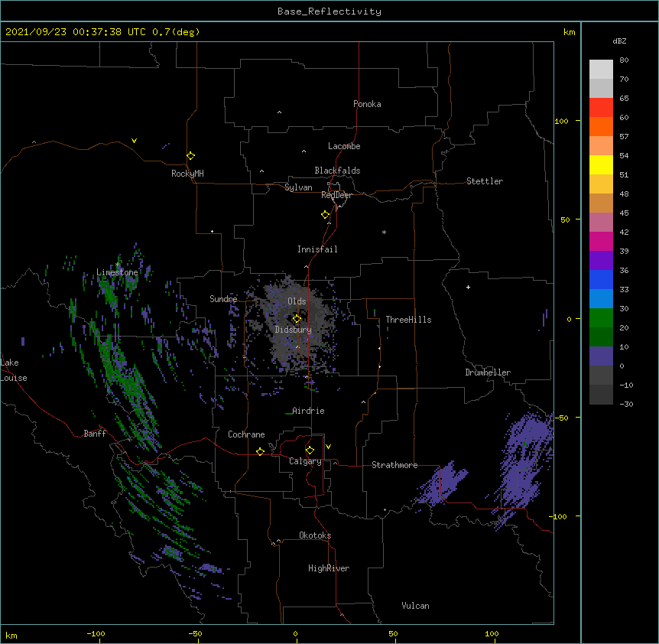Screen dimensions: 659x644
Task: Select the yellow diamond marker above Calgary label
Action: [310, 450]
